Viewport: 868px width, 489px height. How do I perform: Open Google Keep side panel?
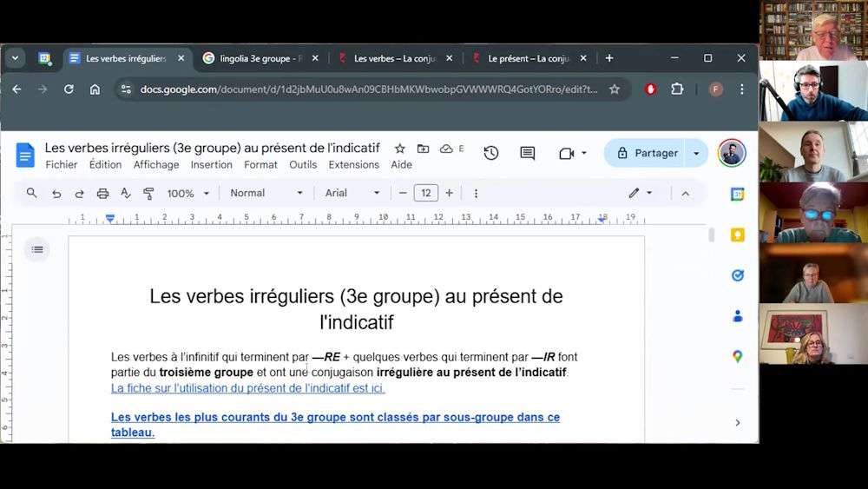pos(737,235)
